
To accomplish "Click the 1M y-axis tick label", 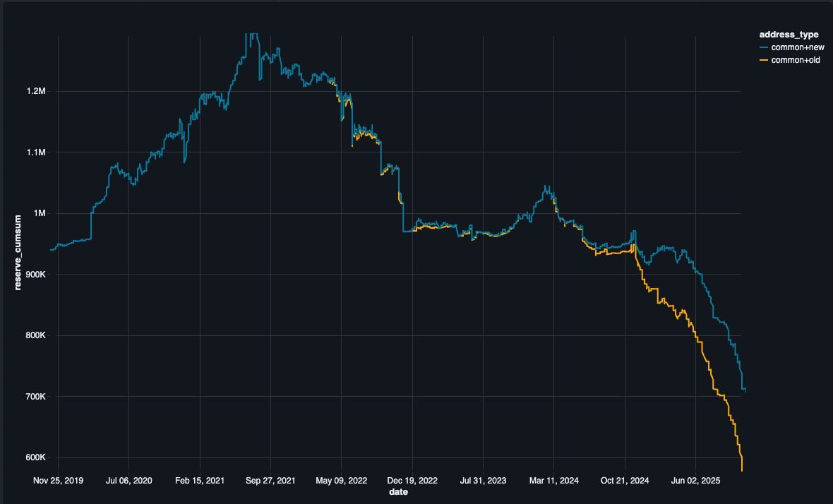I will coord(39,213).
